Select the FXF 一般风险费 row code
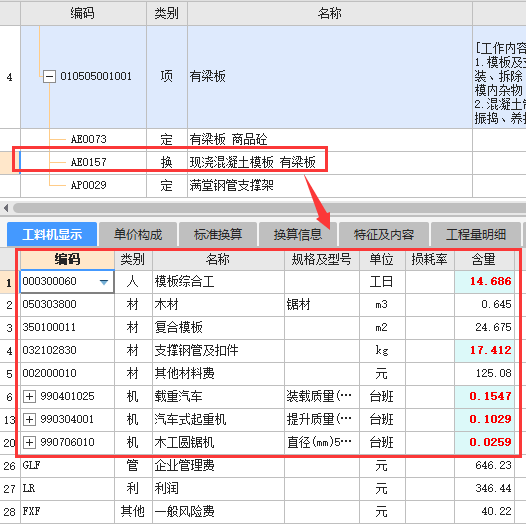The height and width of the screenshot is (529, 526). coord(67,511)
